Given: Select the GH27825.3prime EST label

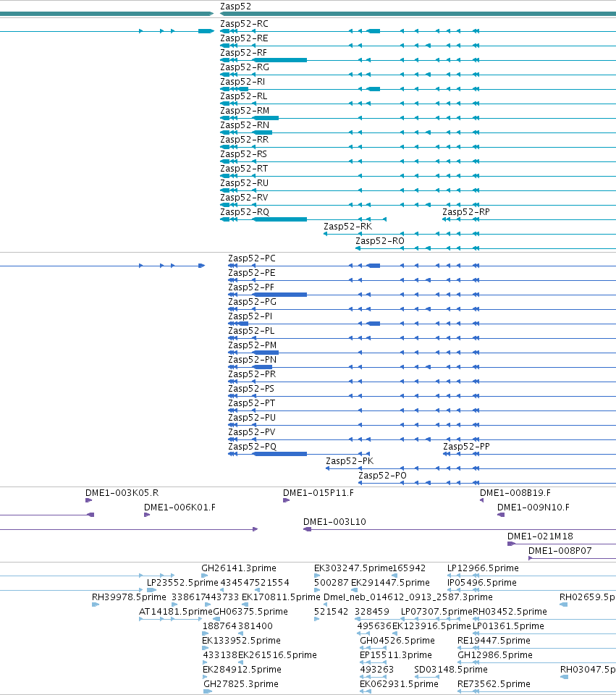Looking at the screenshot, I should tap(241, 684).
